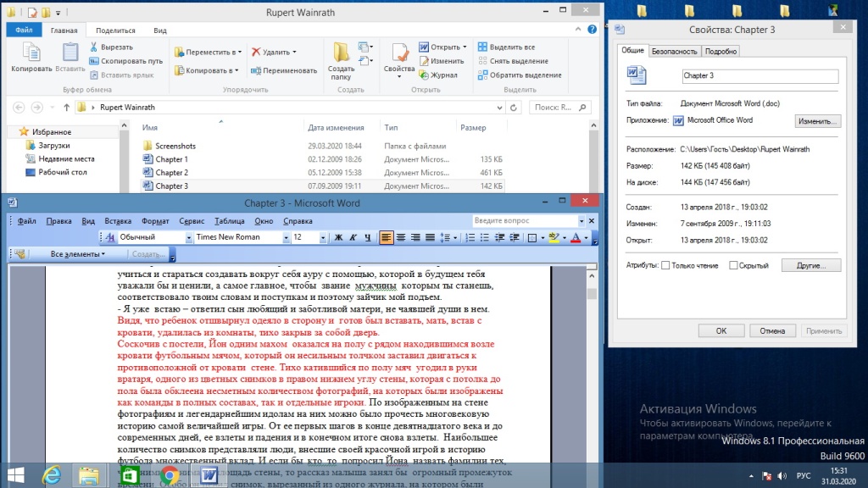The image size is (868, 488).
Task: Click Другие… attributes button
Action: [811, 265]
